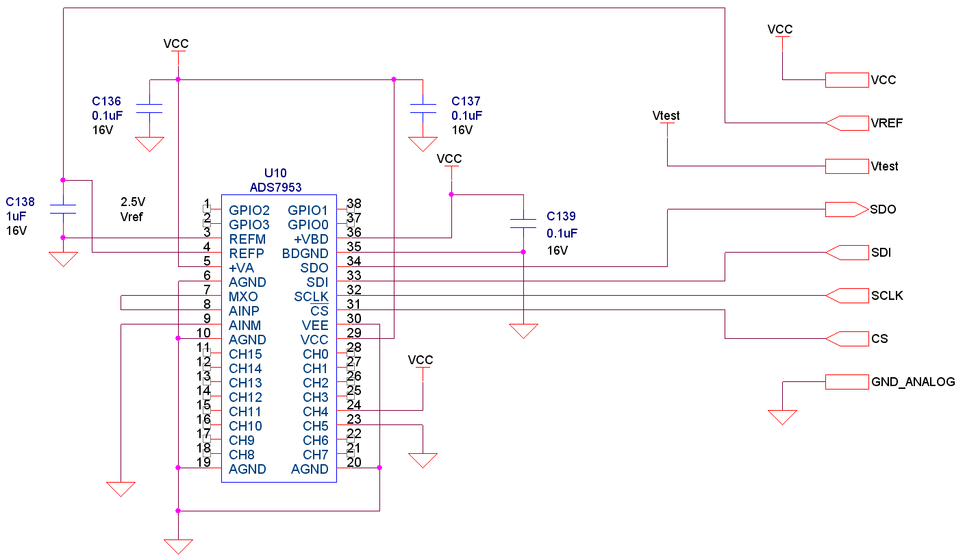Click the SCLK port name text
965x560 pixels.
pyautogui.click(x=888, y=296)
